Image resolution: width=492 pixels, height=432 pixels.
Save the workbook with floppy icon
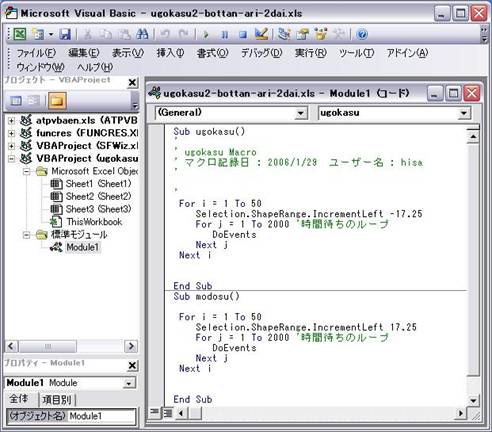pyautogui.click(x=65, y=34)
